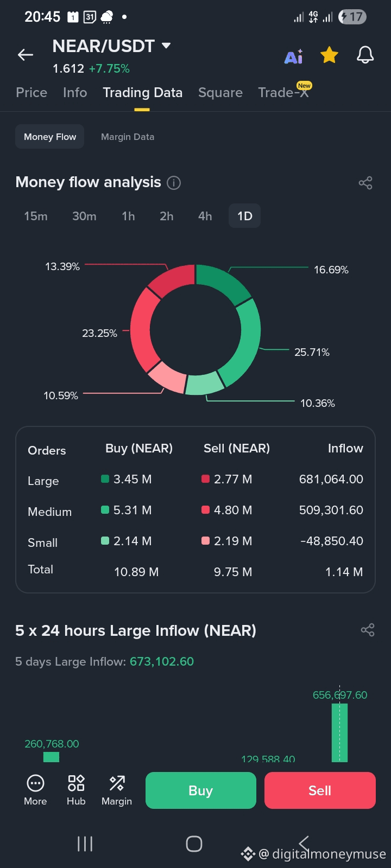Screen dimensions: 391x868
Task: Share the Money flow analysis chart
Action: click(365, 183)
